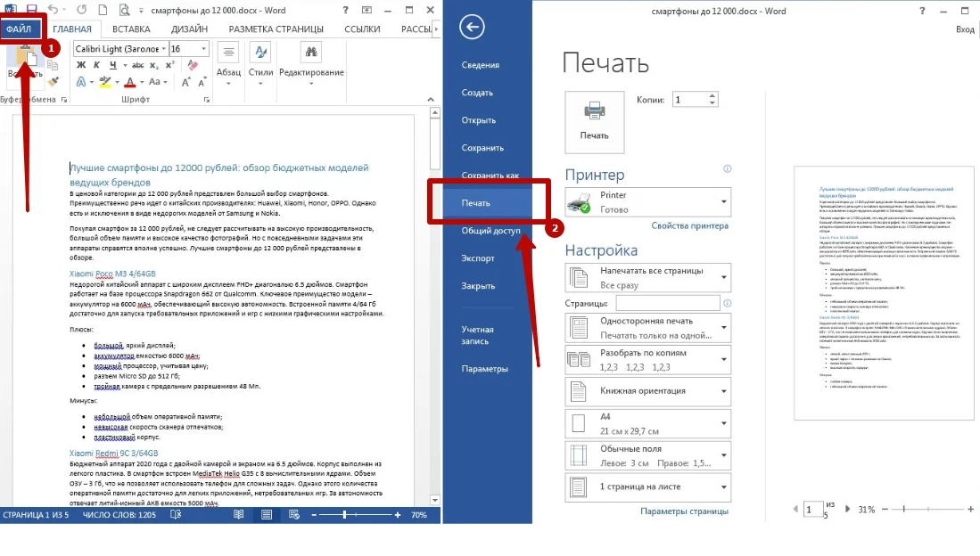Click the New document icon
Viewport: 980px width, 556px height.
pos(103,10)
